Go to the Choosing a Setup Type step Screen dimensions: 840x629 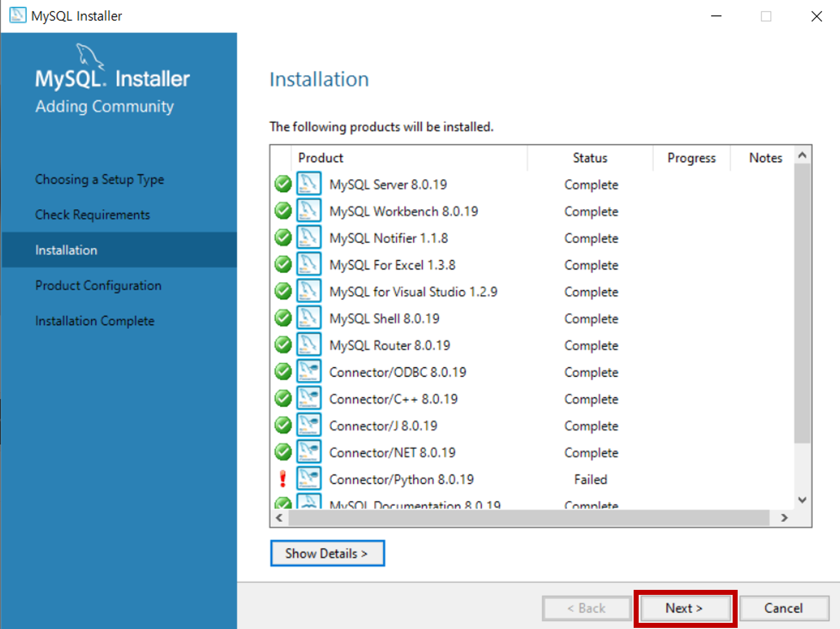tap(100, 179)
